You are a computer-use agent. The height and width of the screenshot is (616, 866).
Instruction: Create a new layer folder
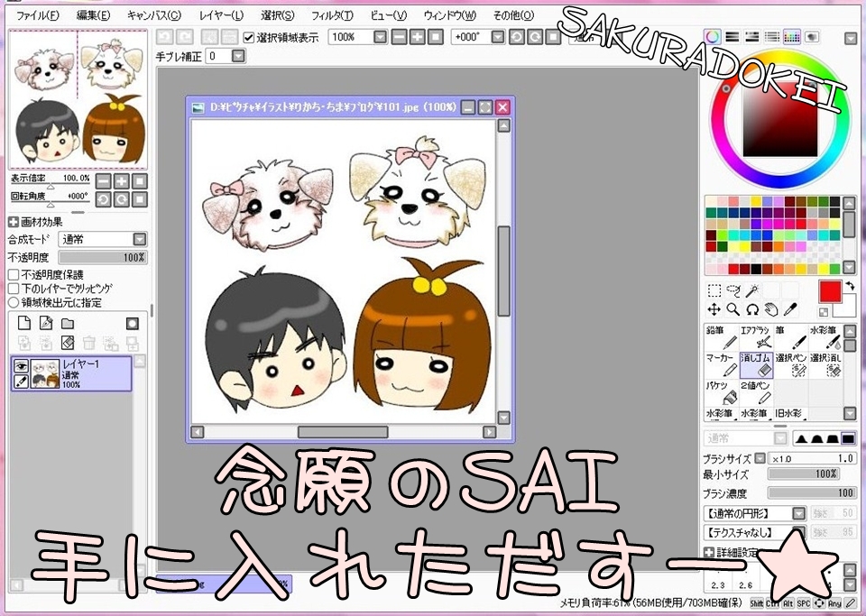[68, 323]
